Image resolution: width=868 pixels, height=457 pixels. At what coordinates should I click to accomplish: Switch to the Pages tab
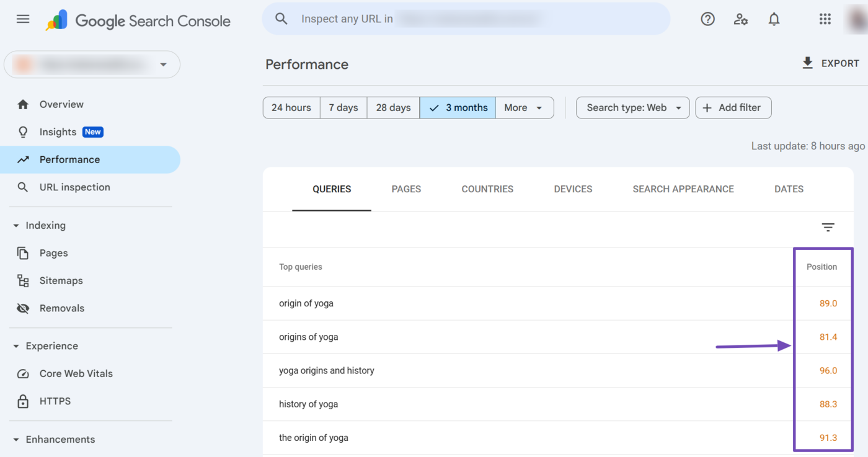coord(406,189)
